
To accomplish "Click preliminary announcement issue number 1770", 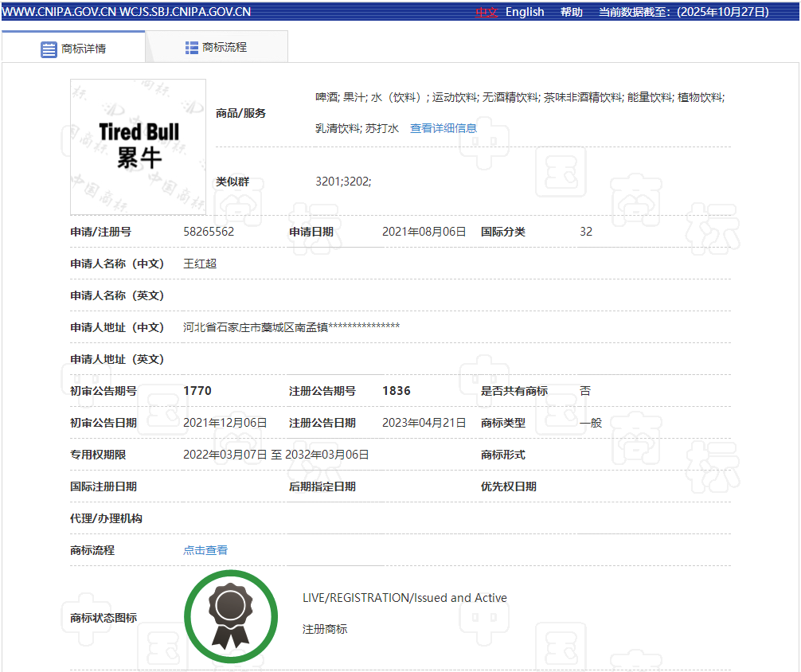I will [x=197, y=391].
